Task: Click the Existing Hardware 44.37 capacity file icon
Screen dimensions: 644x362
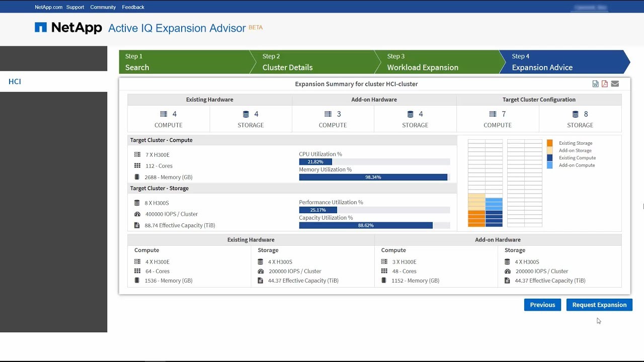Action: 260,281
